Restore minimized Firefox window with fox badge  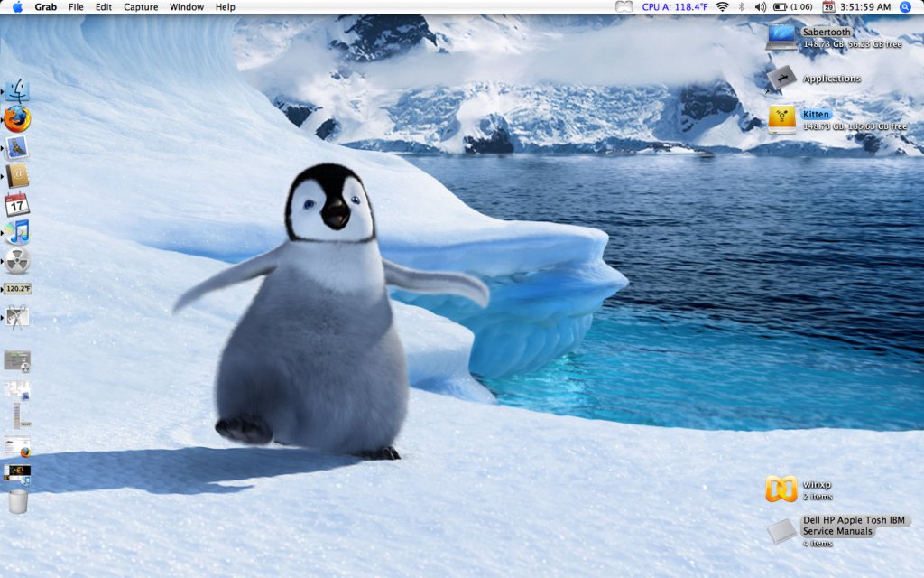coord(17,446)
